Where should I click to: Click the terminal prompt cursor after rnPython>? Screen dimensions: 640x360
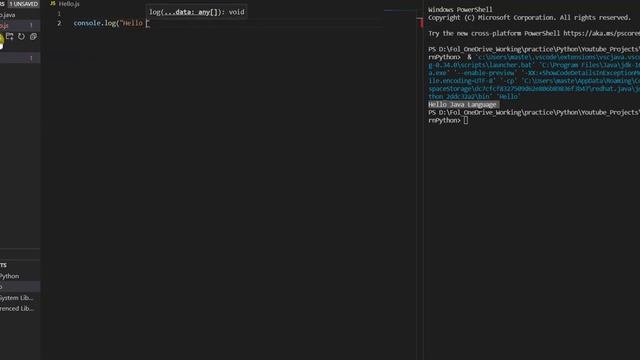point(466,120)
